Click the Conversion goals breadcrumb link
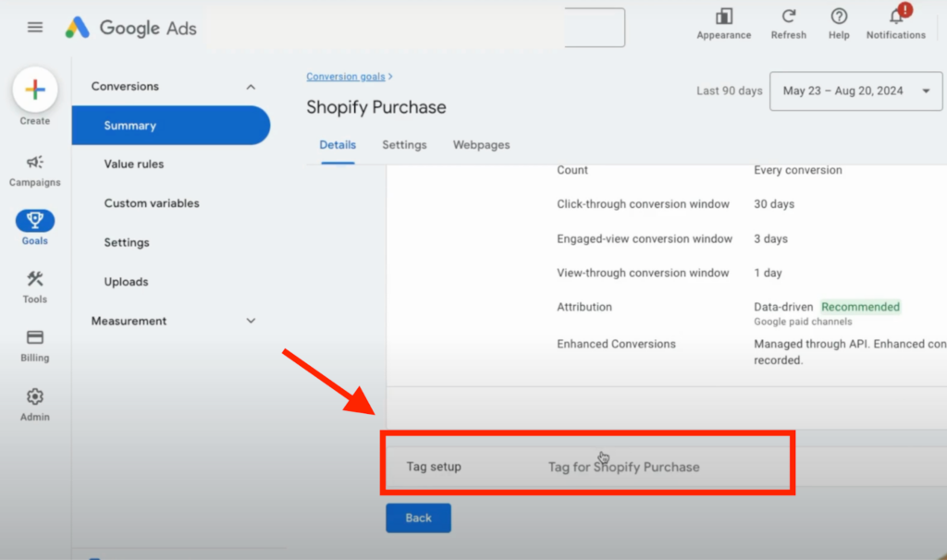The height and width of the screenshot is (560, 947). click(346, 77)
